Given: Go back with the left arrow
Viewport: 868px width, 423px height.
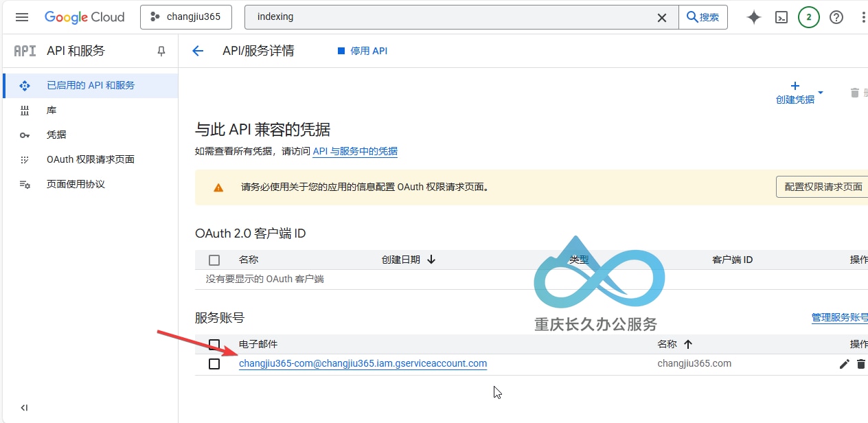Looking at the screenshot, I should (198, 51).
